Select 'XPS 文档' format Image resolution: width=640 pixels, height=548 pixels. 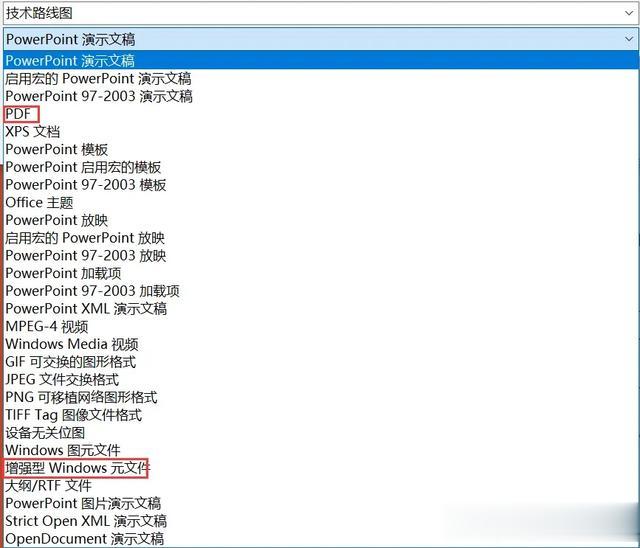(321, 132)
